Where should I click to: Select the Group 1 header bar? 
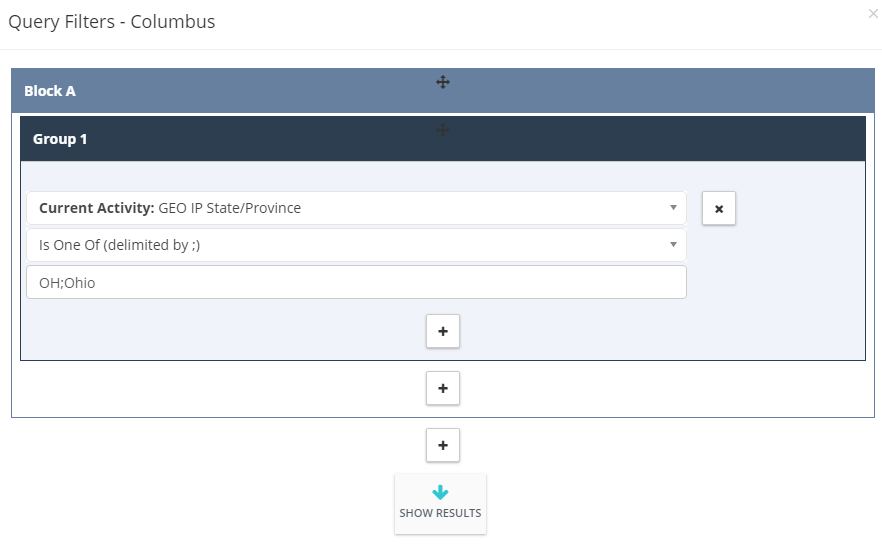(x=443, y=139)
